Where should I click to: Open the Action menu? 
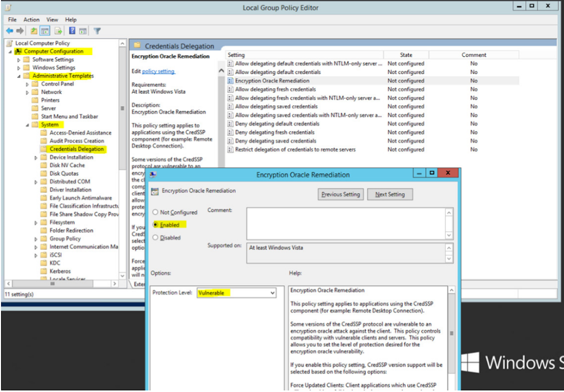coord(31,20)
